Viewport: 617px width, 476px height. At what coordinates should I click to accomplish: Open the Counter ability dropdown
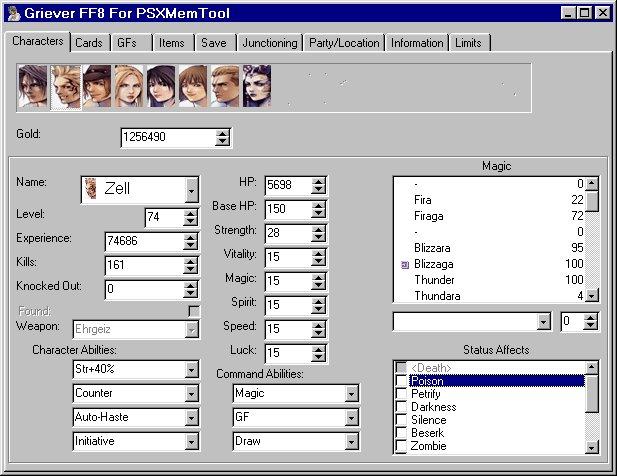pyautogui.click(x=191, y=394)
